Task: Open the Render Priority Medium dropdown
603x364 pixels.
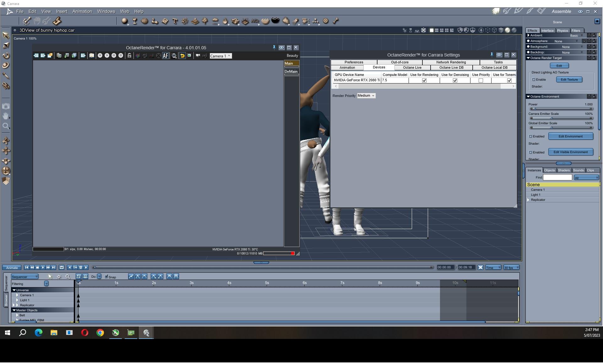Action: coord(366,96)
